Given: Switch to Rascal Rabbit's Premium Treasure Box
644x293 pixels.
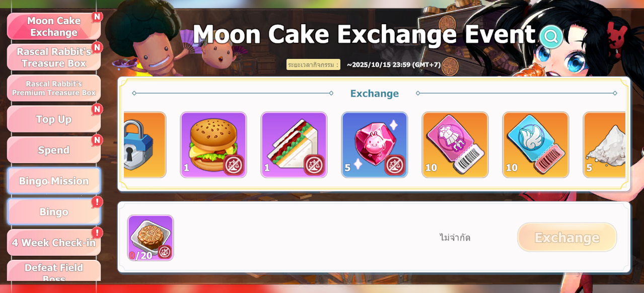Looking at the screenshot, I should click(x=54, y=88).
